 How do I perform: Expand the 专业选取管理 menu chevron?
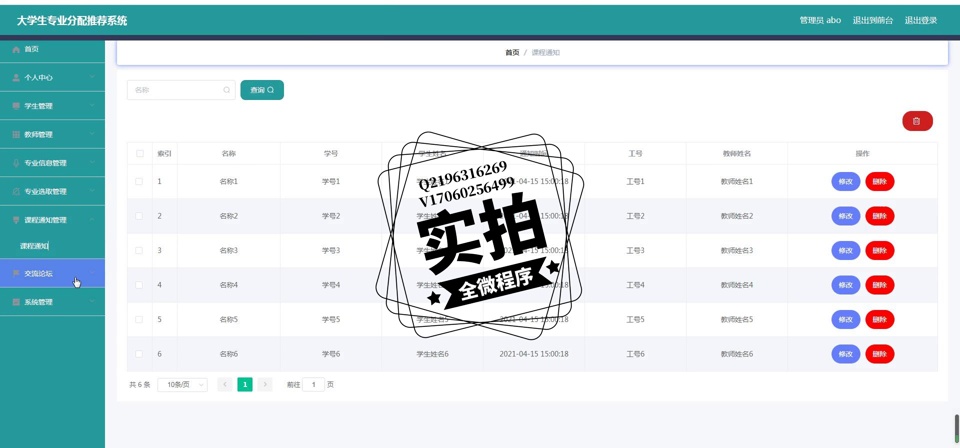[x=92, y=191]
